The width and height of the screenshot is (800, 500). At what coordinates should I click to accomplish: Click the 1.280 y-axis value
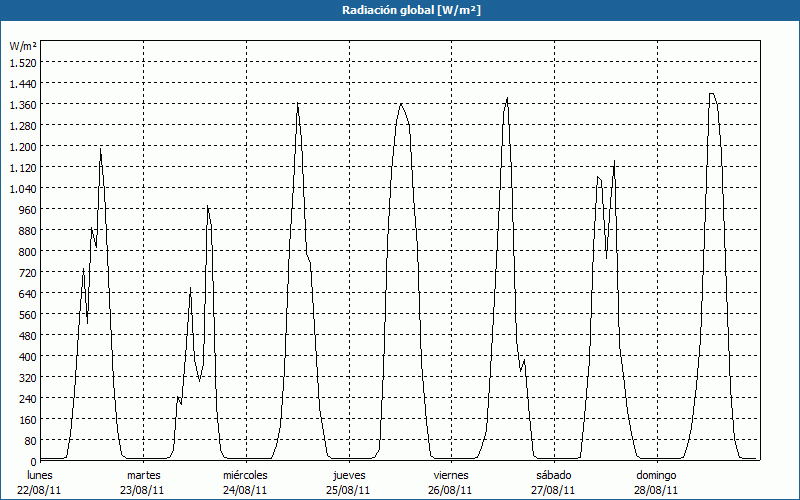[23, 125]
